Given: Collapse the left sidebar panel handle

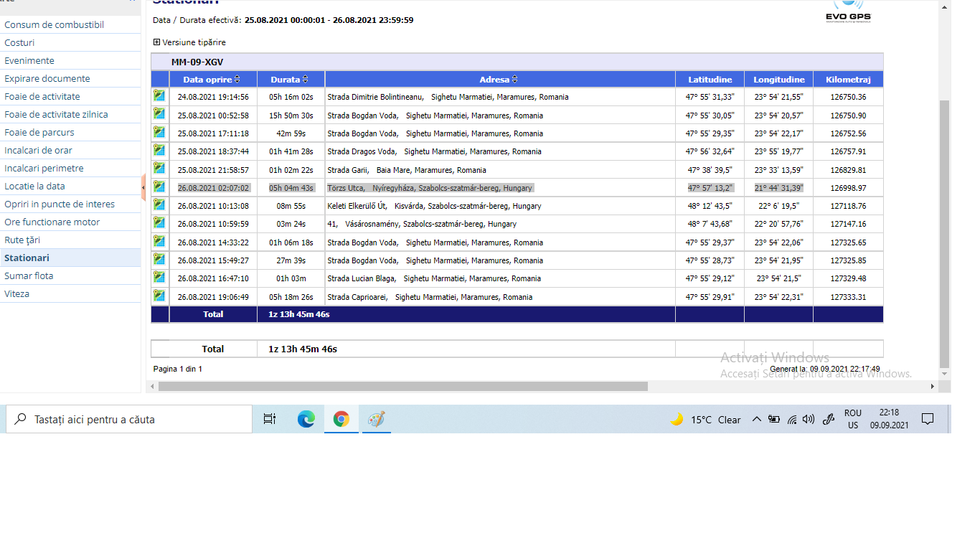Looking at the screenshot, I should 143,187.
